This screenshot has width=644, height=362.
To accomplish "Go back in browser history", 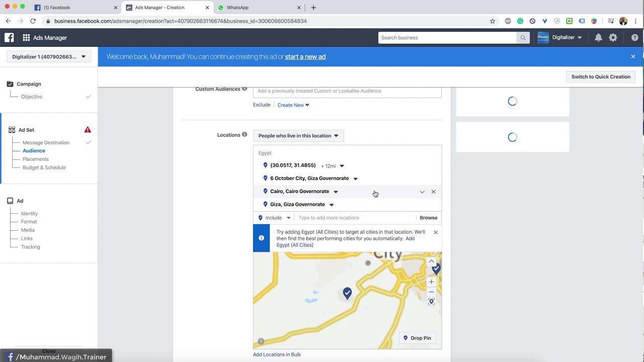I will [x=8, y=21].
